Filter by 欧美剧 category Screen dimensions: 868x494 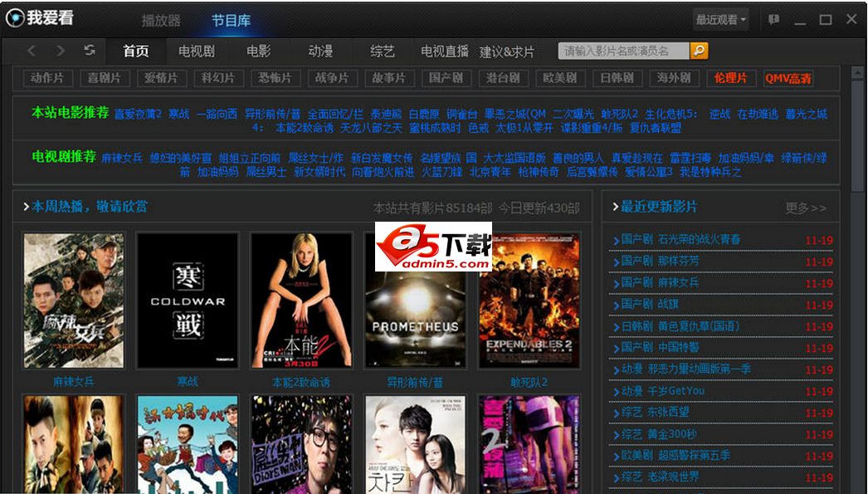pos(559,78)
